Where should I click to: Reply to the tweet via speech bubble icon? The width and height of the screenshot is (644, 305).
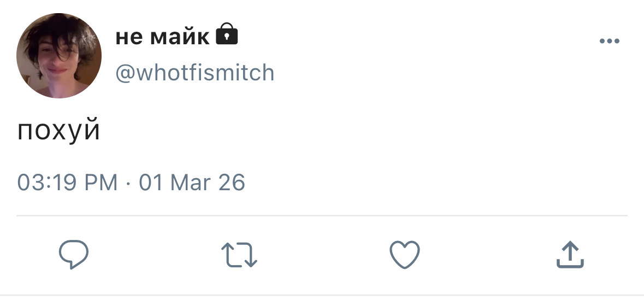(74, 254)
